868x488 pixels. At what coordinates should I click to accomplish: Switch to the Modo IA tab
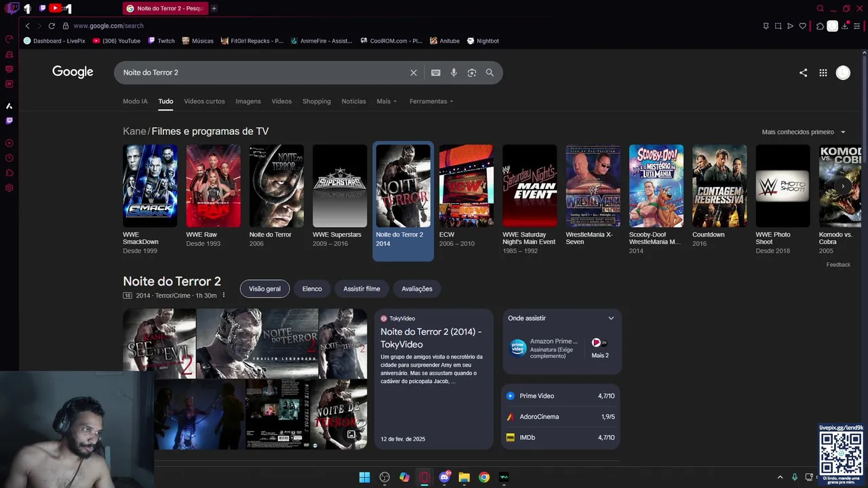tap(135, 101)
